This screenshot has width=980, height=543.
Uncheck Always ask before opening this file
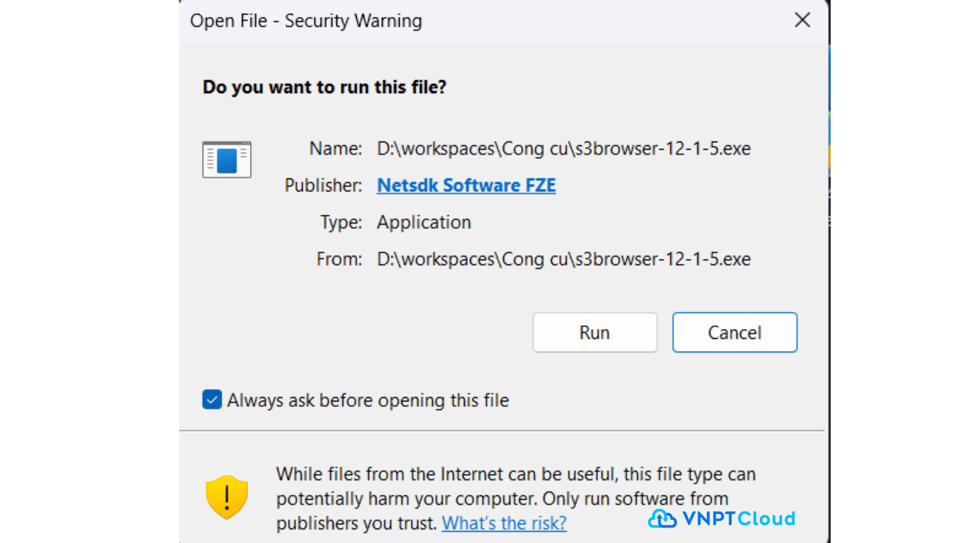(212, 400)
